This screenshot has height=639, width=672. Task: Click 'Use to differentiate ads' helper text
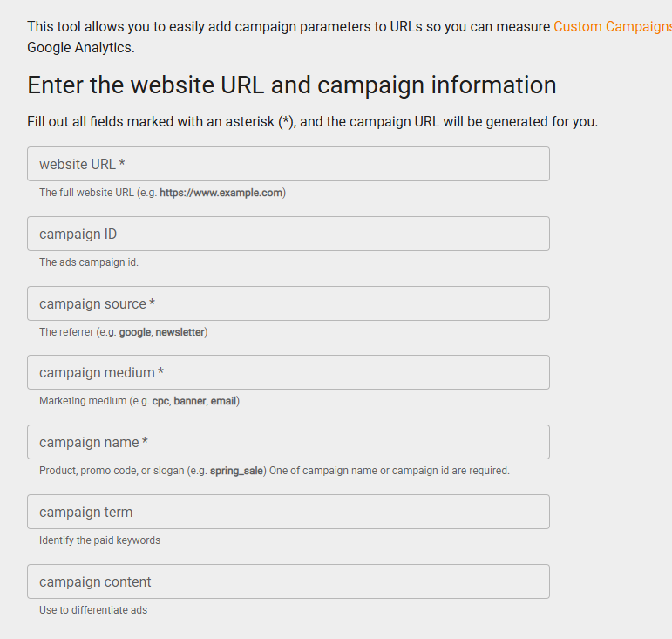click(x=92, y=610)
